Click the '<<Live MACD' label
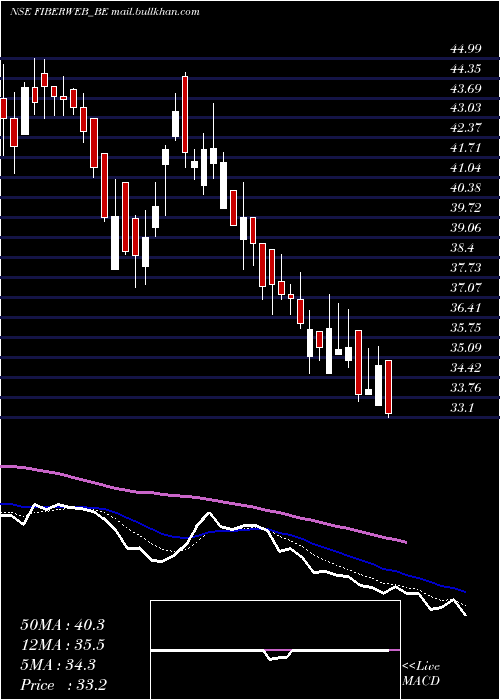Screen dimensions: 500x700 421,673
